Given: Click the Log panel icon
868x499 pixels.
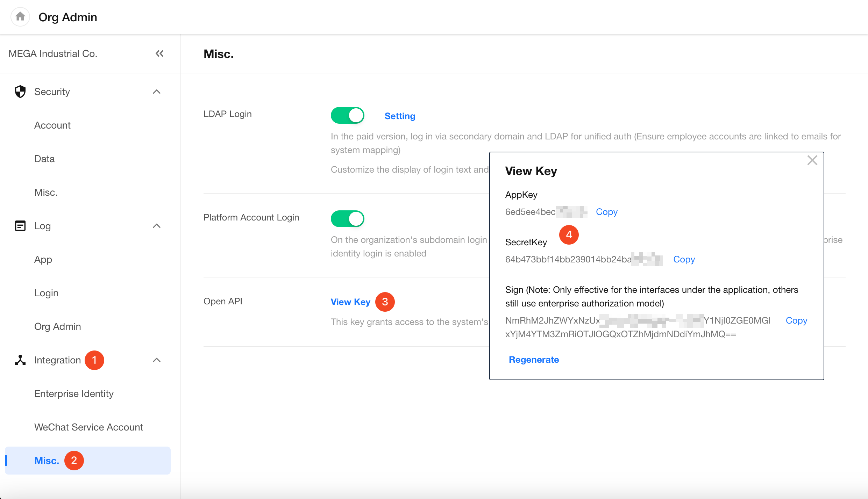Looking at the screenshot, I should (x=20, y=226).
